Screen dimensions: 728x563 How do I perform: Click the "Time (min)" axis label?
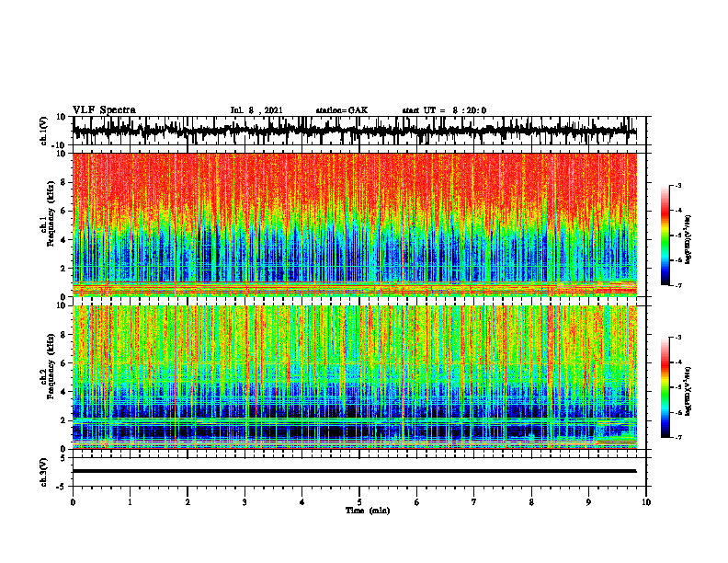click(x=368, y=511)
